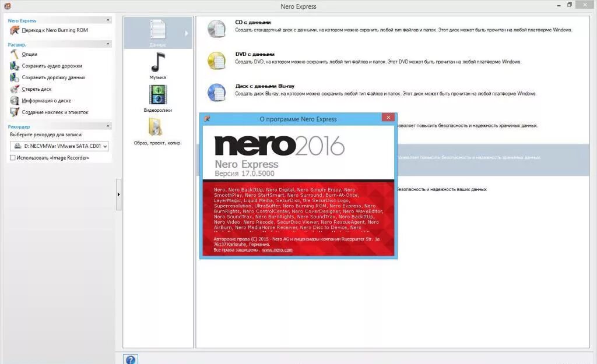Open the Опции menu entry
The image size is (597, 364).
[29, 54]
